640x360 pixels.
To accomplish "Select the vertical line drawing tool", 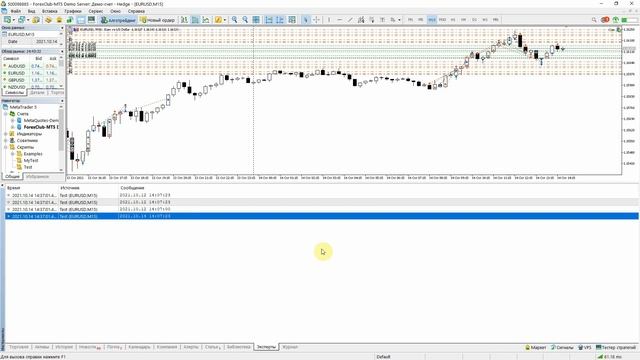I will [329, 20].
